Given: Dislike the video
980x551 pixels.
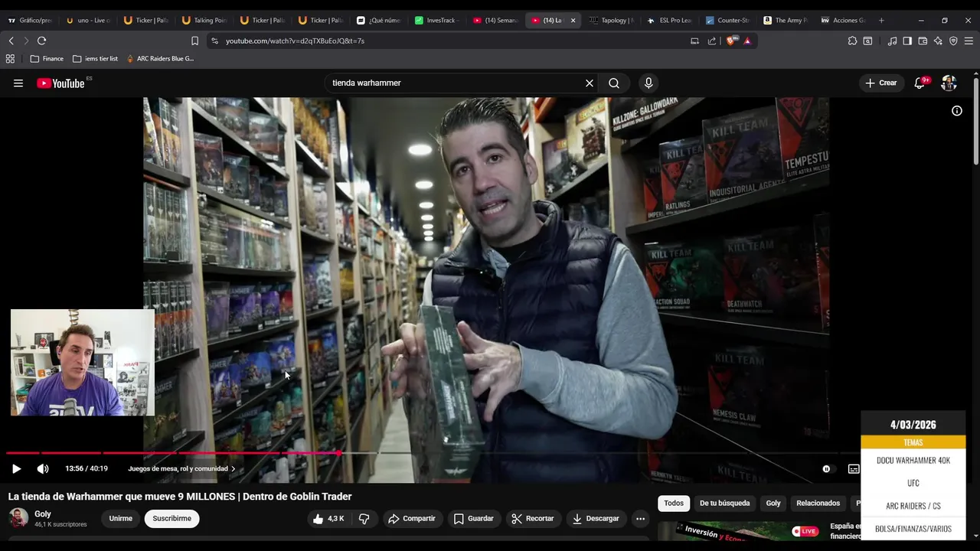Looking at the screenshot, I should pos(364,518).
